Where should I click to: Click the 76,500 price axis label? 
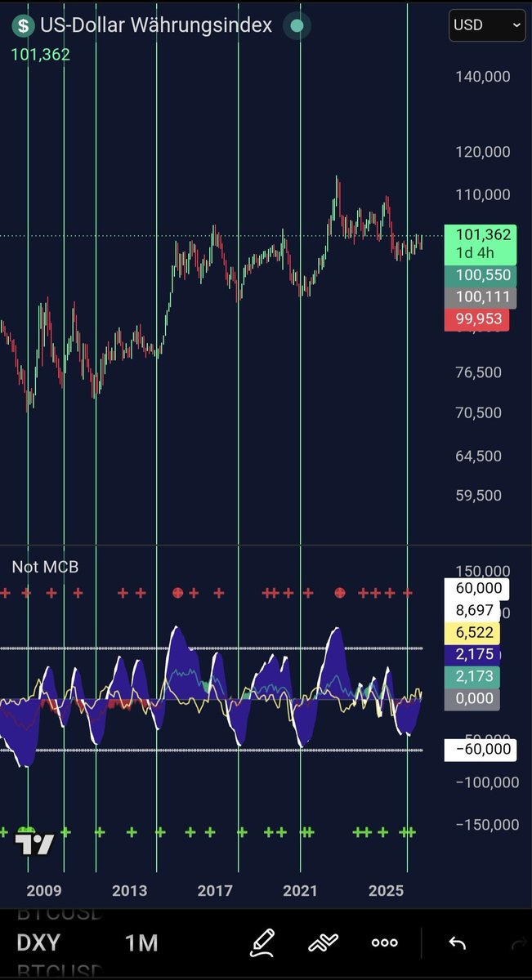click(x=479, y=372)
